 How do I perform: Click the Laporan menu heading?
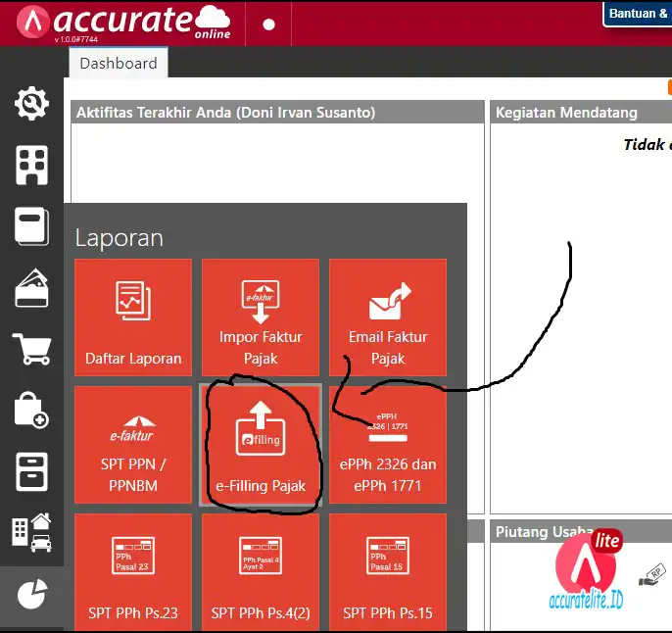pyautogui.click(x=120, y=238)
